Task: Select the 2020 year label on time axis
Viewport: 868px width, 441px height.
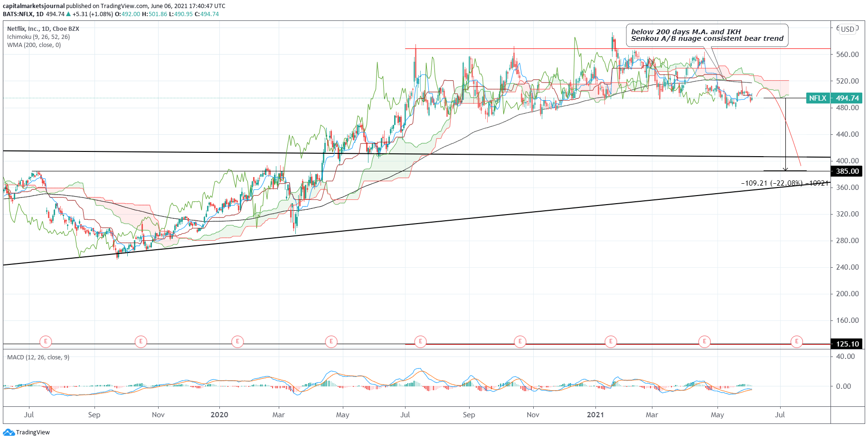Action: click(x=219, y=415)
